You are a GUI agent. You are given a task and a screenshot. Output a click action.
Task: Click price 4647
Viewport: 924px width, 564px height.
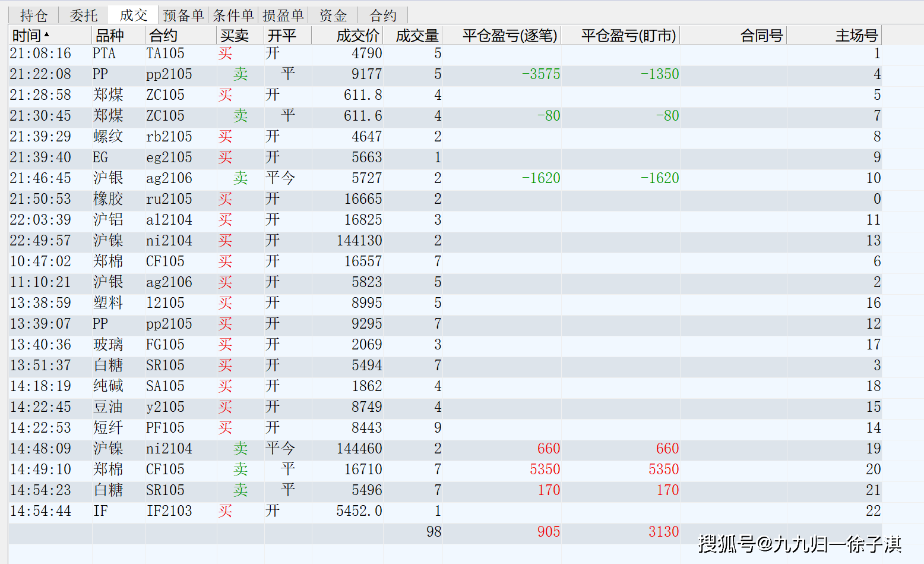(x=367, y=137)
